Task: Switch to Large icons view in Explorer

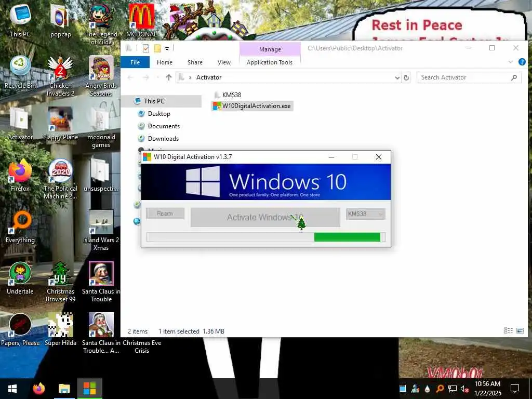Action: coord(520,331)
